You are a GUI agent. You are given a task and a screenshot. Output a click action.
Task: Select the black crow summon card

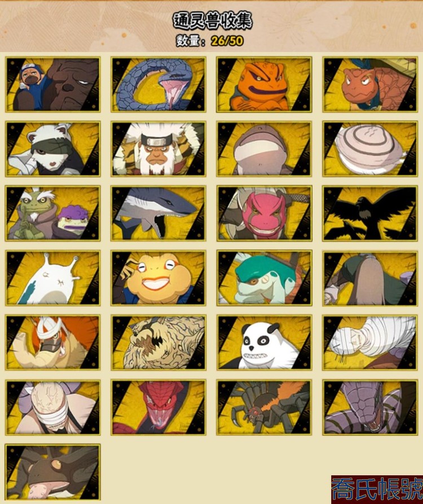pyautogui.click(x=370, y=213)
